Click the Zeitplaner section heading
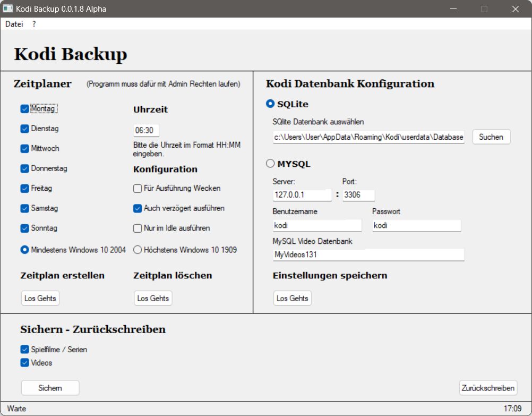Image resolution: width=532 pixels, height=416 pixels. [x=43, y=83]
